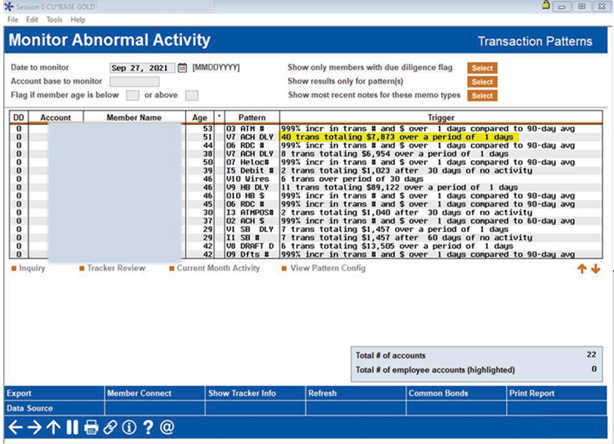Screen dimensions: 614x444
Task: Open Member Connect
Action: pyautogui.click(x=155, y=393)
